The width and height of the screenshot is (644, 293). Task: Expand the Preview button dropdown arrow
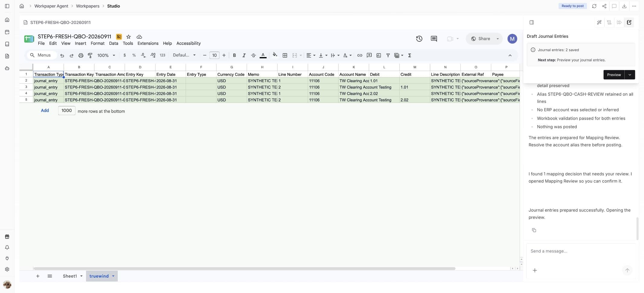630,75
